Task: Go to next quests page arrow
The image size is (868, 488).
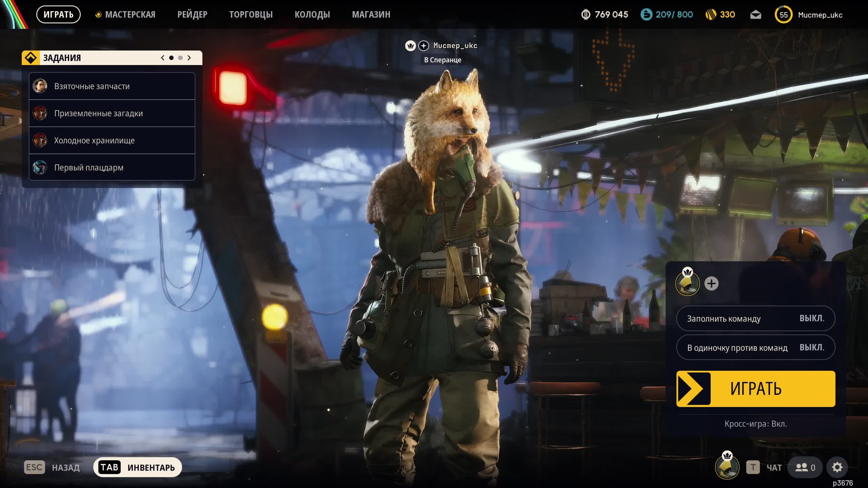Action: pos(189,58)
